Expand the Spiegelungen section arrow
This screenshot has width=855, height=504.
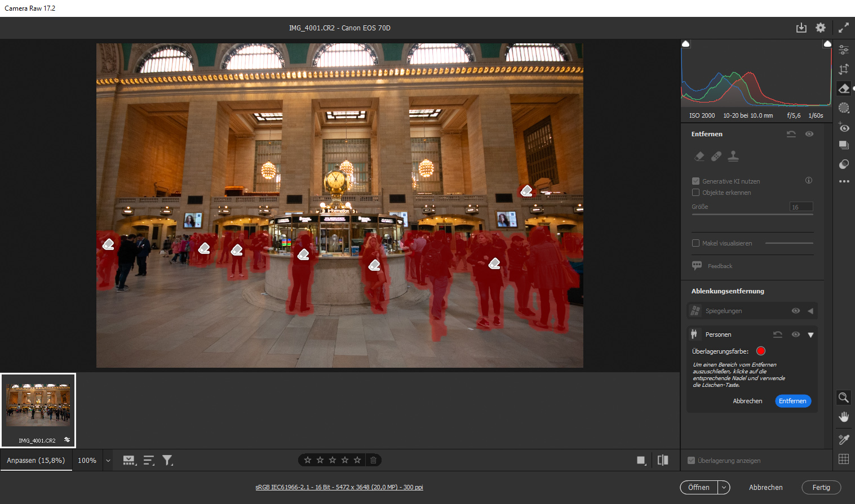(x=810, y=311)
